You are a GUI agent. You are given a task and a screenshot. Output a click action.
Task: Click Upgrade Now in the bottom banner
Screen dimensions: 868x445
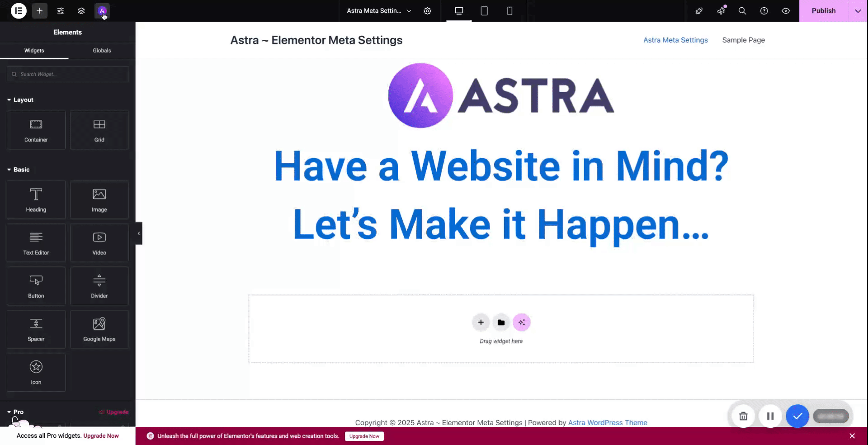tap(364, 436)
